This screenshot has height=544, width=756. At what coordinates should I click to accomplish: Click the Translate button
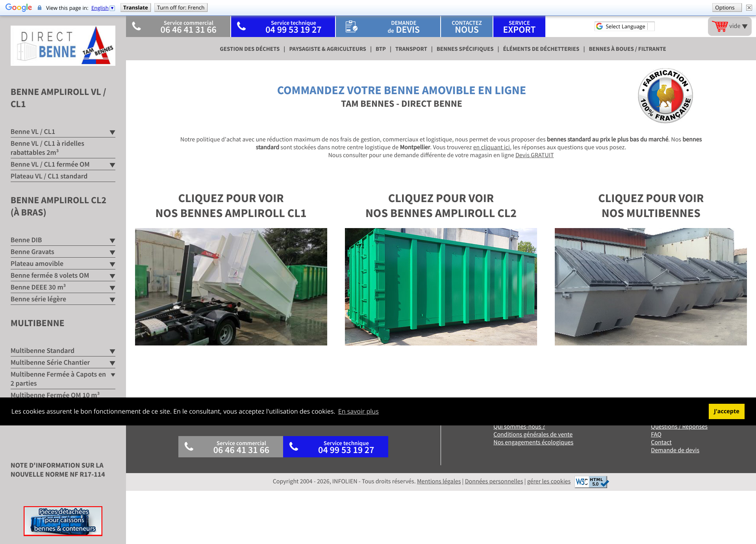coord(135,7)
